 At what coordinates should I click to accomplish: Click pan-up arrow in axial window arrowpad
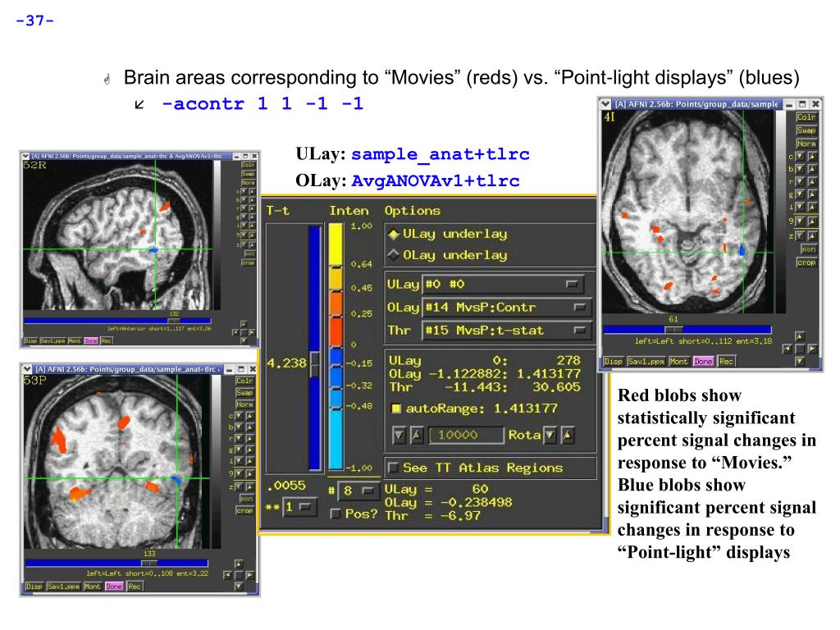pos(800,336)
